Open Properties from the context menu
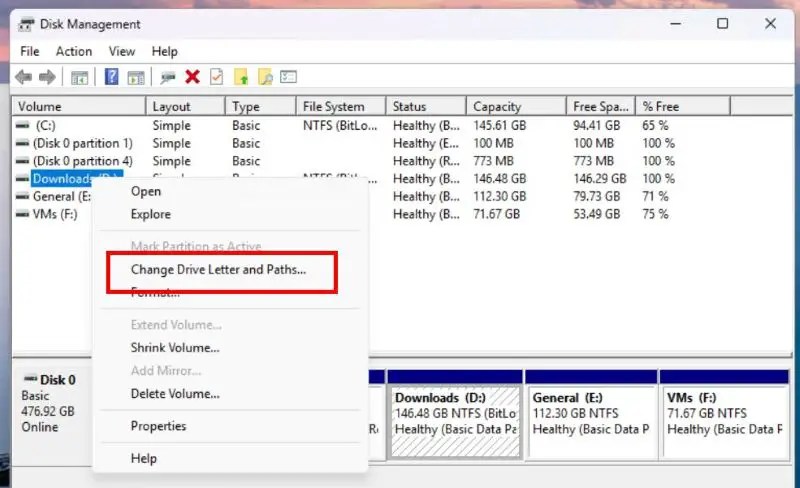 pyautogui.click(x=158, y=426)
